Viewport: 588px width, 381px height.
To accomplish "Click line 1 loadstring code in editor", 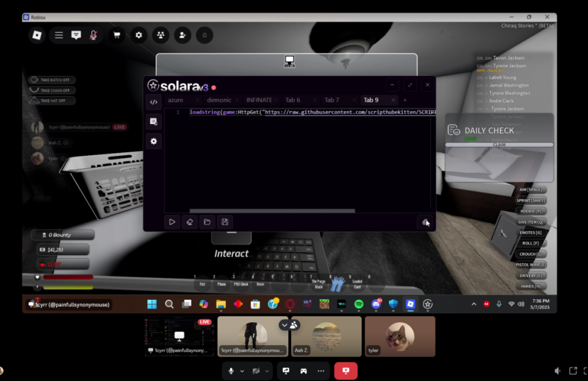I will [312, 112].
